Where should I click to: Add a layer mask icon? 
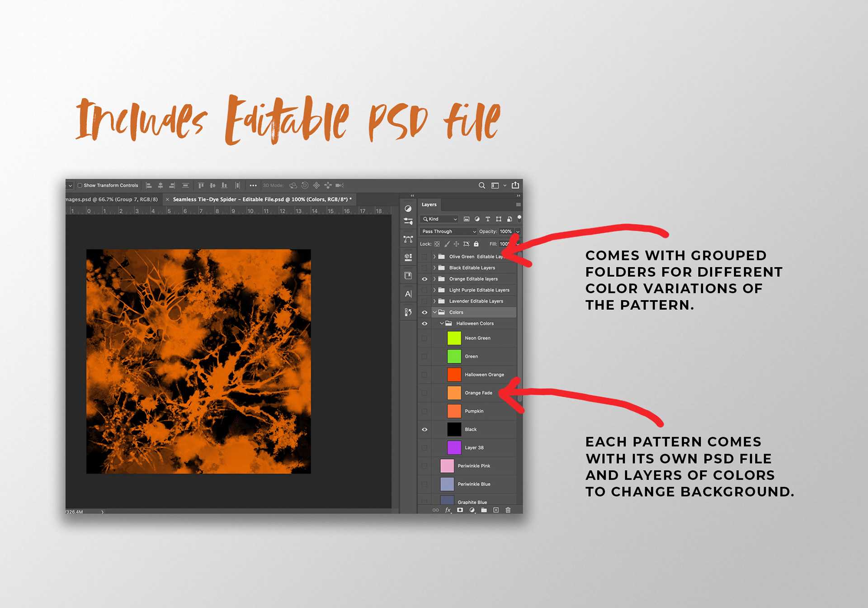[x=460, y=510]
